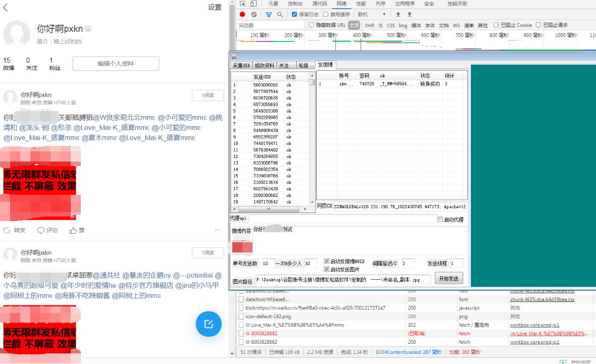Click the 发送线程 value field
Screen dimensions: 596x364
click(457, 264)
